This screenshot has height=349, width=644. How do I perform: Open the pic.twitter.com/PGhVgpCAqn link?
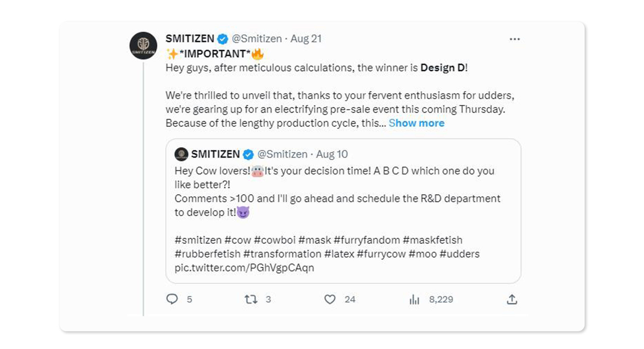[244, 268]
